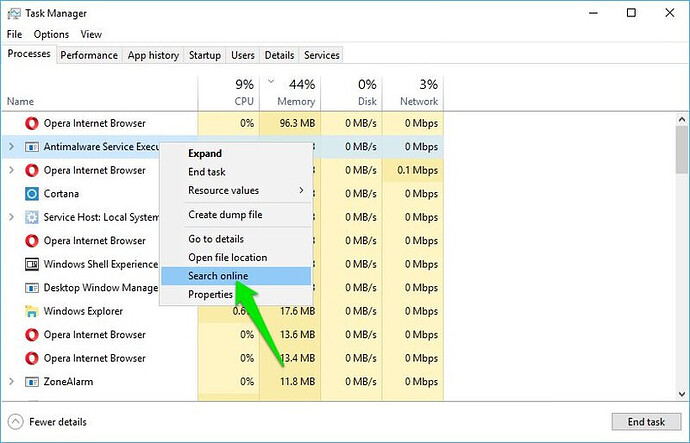
Task: Click the Opera icon in the 13.6 MB row
Action: pyautogui.click(x=32, y=335)
